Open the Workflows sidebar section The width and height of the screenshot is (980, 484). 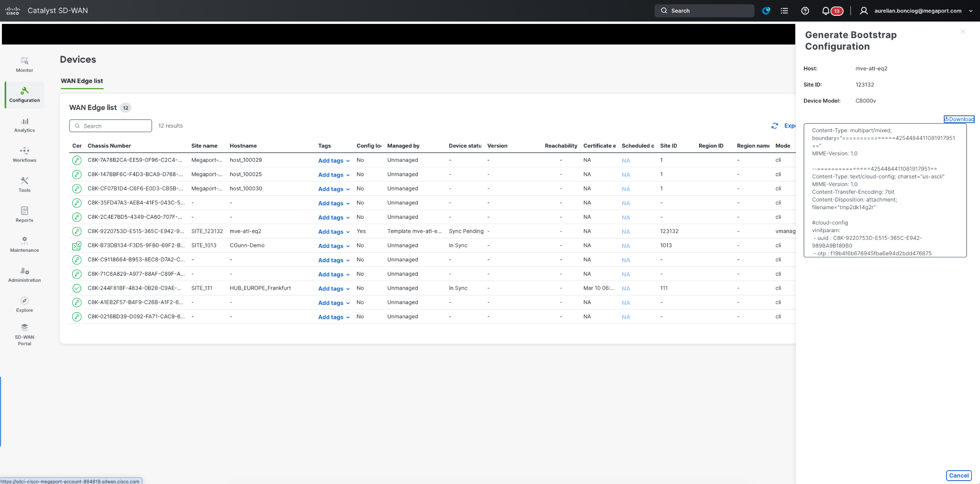(24, 155)
